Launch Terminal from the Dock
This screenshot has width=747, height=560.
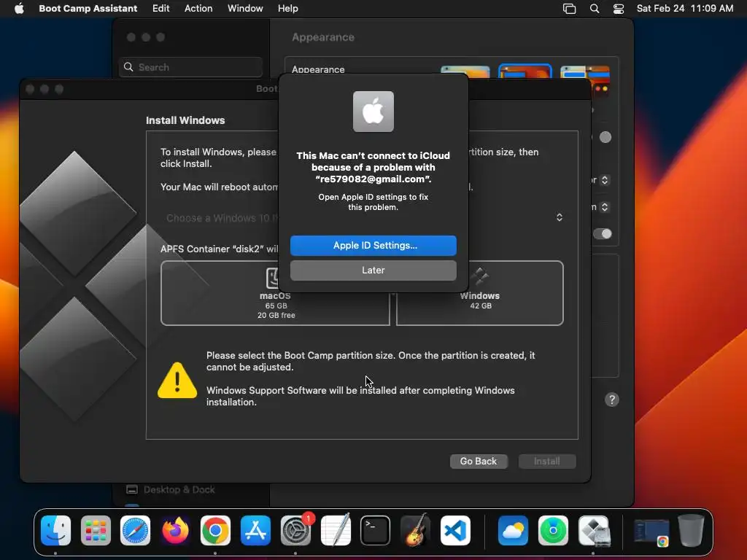click(x=376, y=530)
